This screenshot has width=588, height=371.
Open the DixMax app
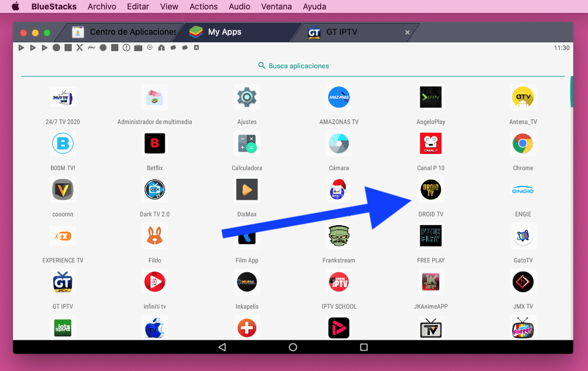coord(247,189)
